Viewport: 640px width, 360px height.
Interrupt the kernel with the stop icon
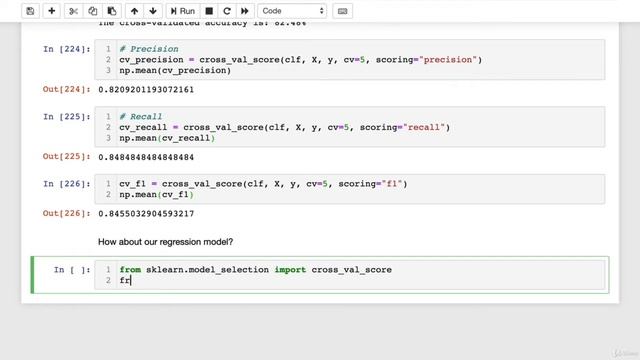point(209,11)
